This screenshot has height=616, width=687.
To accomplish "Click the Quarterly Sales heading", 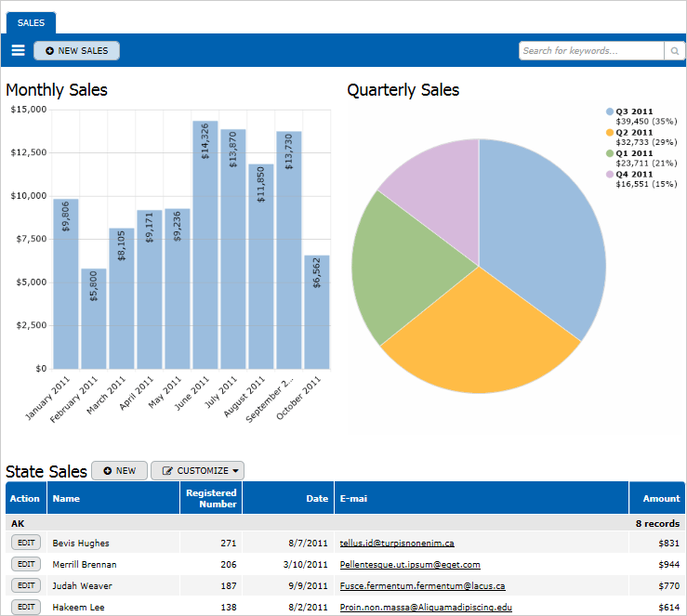I will [x=403, y=90].
